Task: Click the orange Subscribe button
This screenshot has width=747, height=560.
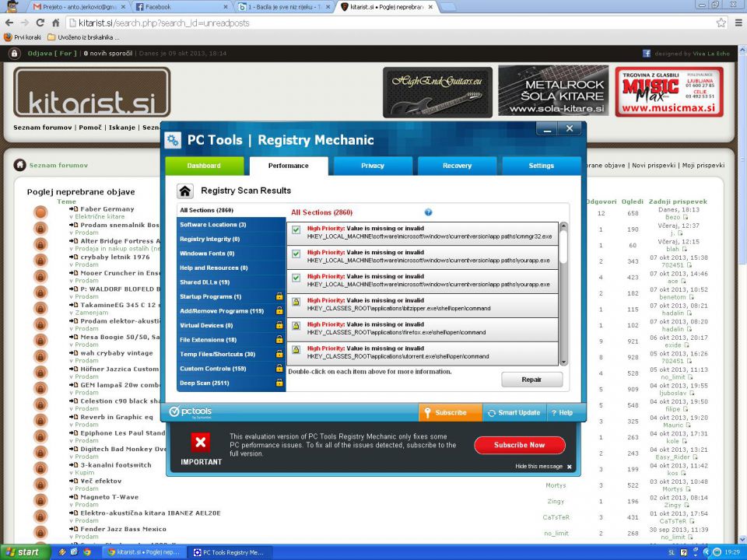Action: coord(451,412)
